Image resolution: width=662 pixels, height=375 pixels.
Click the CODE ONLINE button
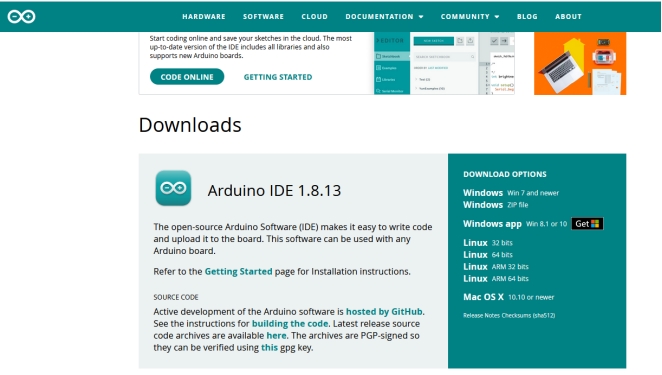click(x=187, y=77)
